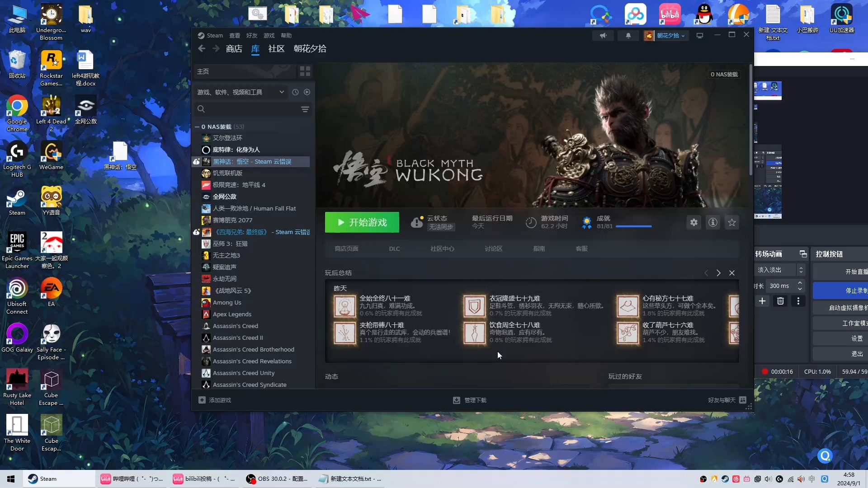Pop out OBS 转场动画 dock icon
Viewport: 868px width, 488px height.
pos(803,254)
